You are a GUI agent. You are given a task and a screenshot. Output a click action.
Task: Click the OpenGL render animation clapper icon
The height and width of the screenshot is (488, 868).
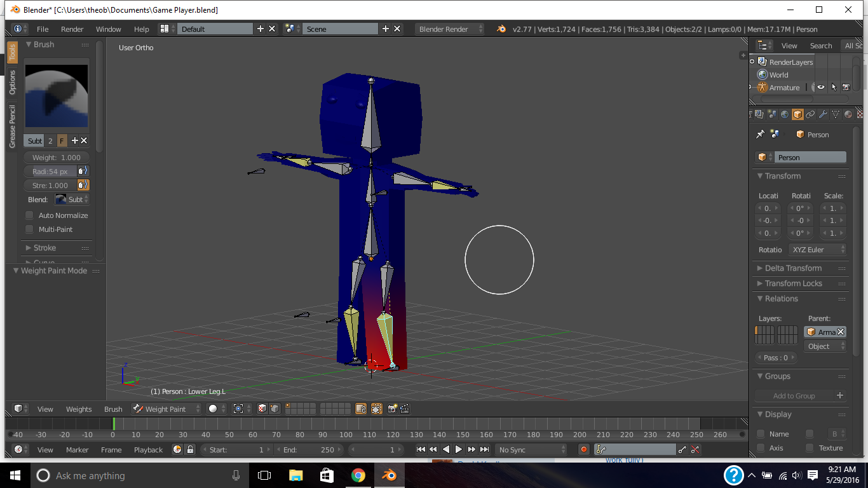click(405, 409)
